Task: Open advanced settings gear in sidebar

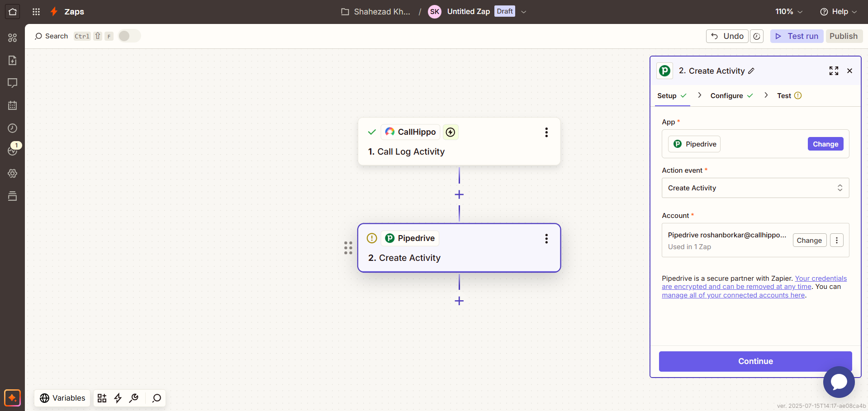Action: (12, 173)
